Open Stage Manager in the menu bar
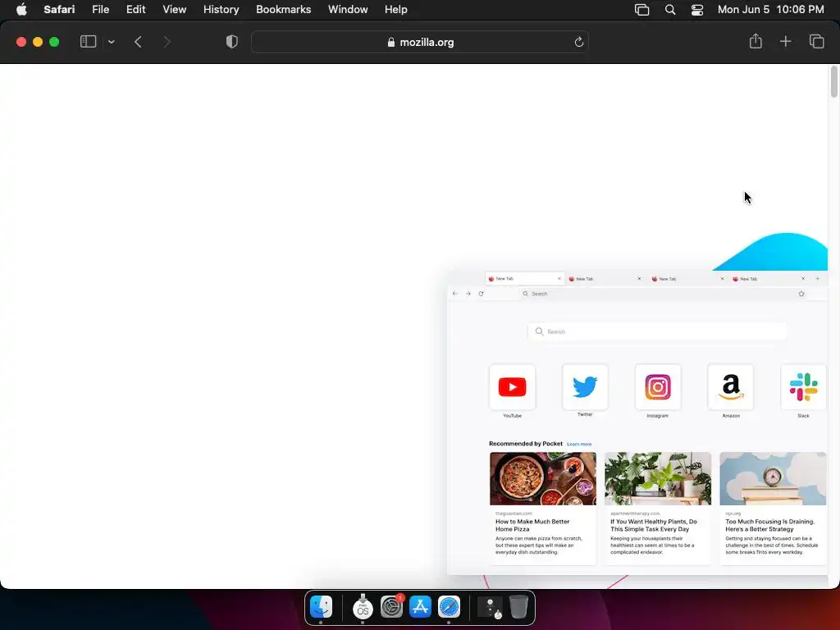 coord(641,9)
